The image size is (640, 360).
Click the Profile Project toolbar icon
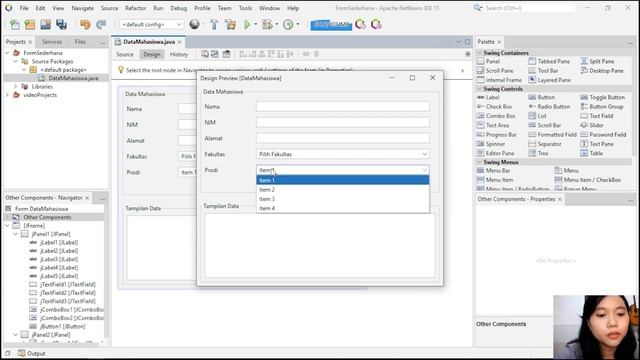tap(288, 24)
